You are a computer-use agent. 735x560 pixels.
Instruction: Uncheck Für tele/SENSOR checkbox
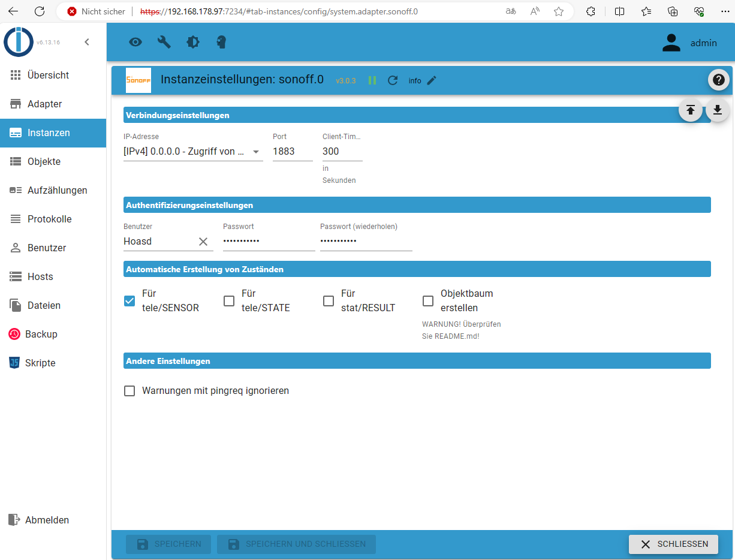click(x=129, y=301)
